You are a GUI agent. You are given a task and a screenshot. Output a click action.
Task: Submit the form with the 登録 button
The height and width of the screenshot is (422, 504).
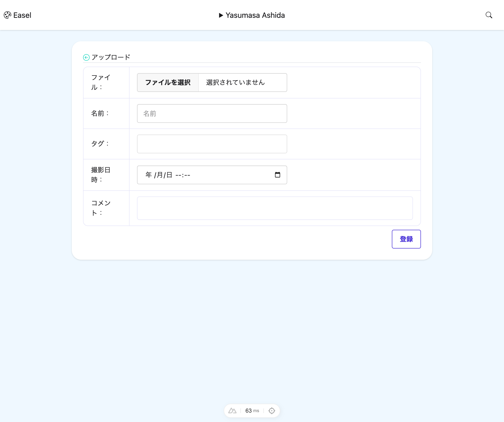click(x=406, y=239)
